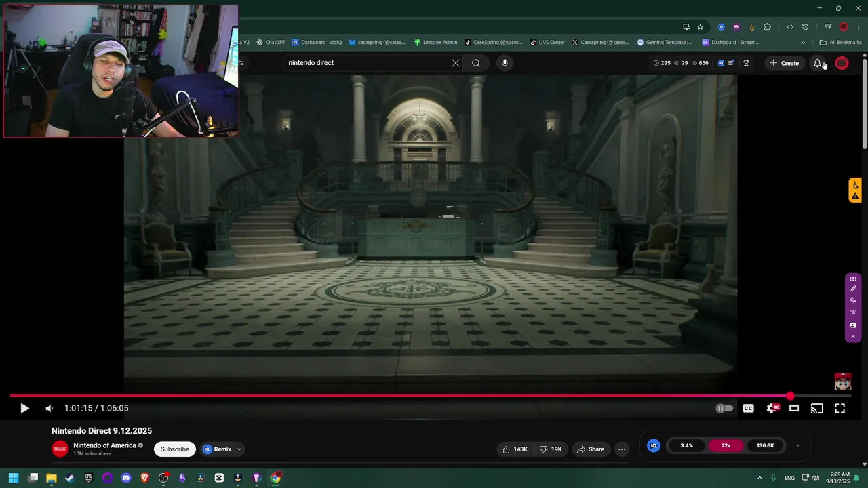Image resolution: width=868 pixels, height=488 pixels.
Task: Click vidIQ extension icon in Chrome toolbar
Action: 721,27
